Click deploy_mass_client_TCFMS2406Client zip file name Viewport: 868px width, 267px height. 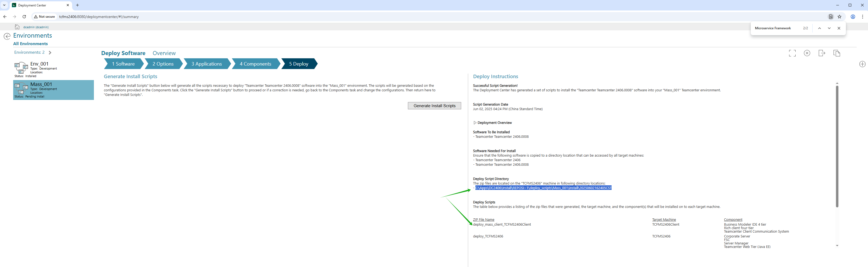(502, 225)
